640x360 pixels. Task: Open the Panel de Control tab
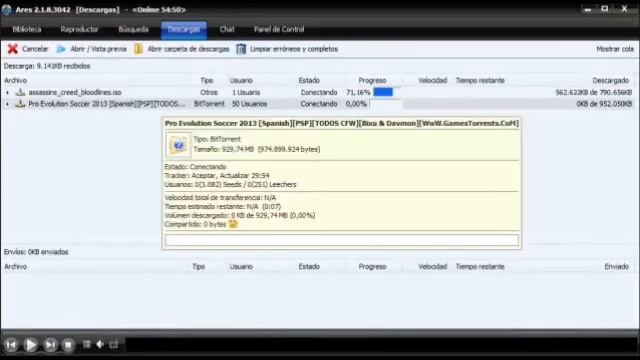(279, 29)
